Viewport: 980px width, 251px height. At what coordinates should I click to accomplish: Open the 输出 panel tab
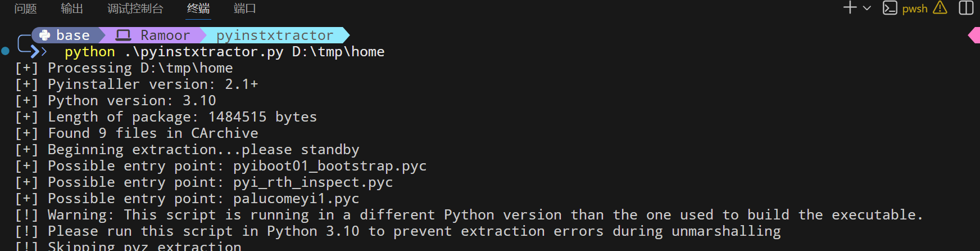[x=72, y=8]
